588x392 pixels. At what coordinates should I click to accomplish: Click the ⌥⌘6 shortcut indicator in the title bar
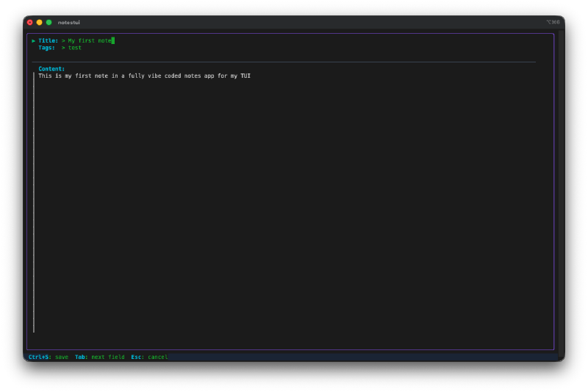[553, 22]
